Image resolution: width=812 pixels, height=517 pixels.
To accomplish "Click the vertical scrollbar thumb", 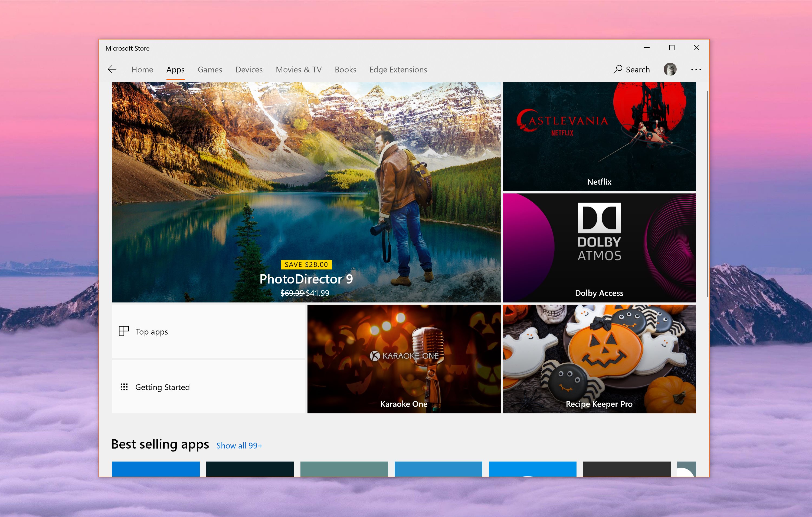I will click(x=707, y=194).
